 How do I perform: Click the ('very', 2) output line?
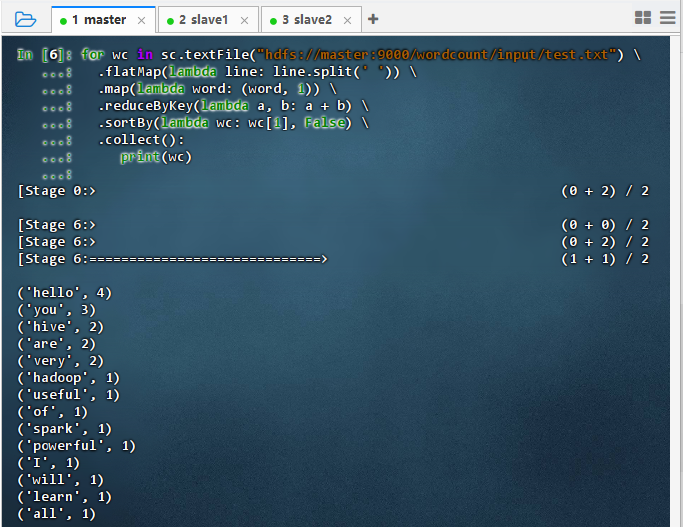[61, 361]
